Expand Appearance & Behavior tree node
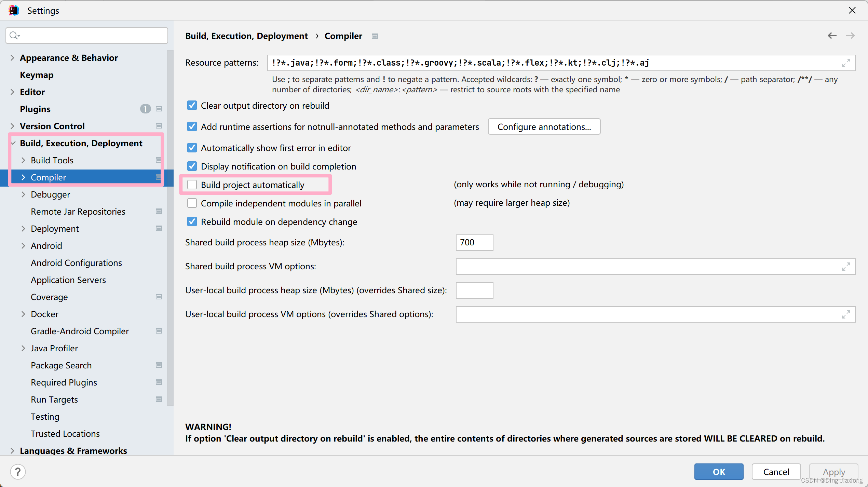 pyautogui.click(x=12, y=58)
